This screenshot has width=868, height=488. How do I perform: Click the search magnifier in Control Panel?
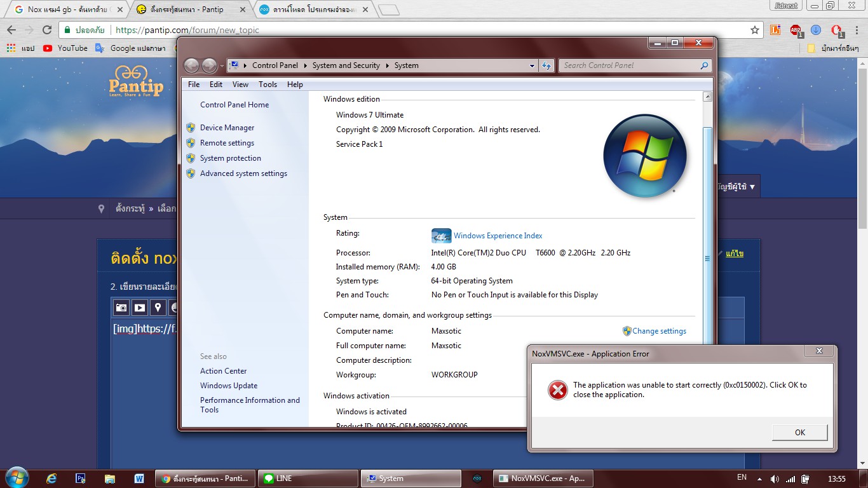coord(703,65)
